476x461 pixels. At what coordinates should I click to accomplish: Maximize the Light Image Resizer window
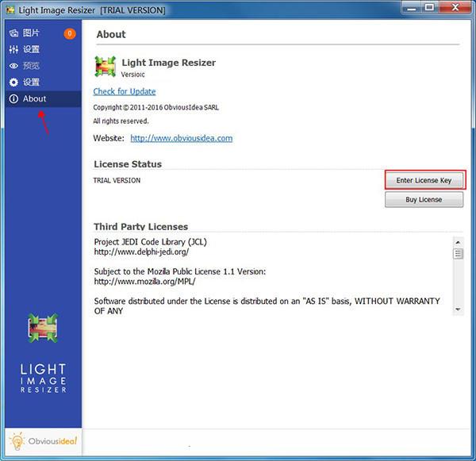click(429, 8)
